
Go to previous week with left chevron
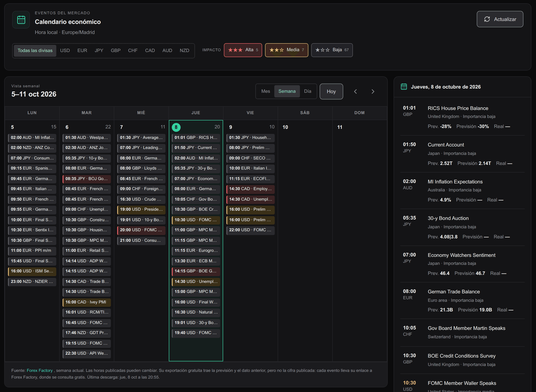355,91
